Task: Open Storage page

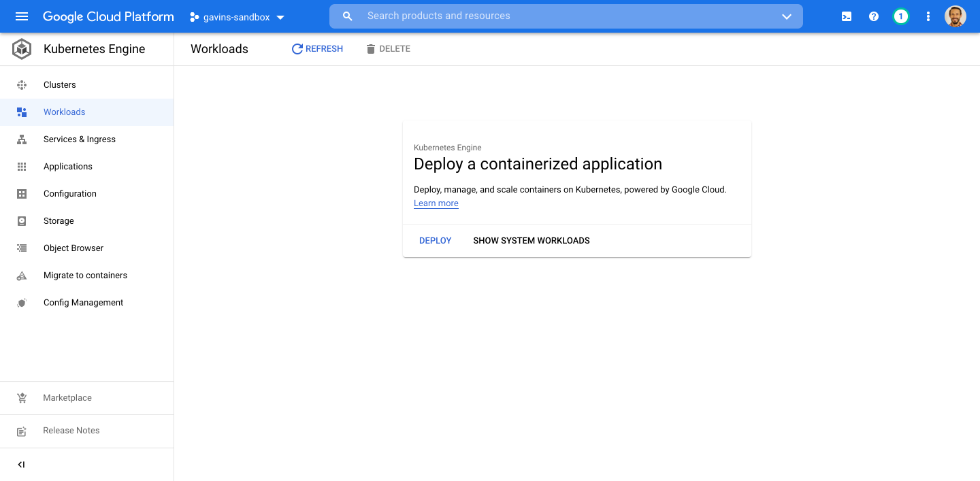Action: click(87, 221)
